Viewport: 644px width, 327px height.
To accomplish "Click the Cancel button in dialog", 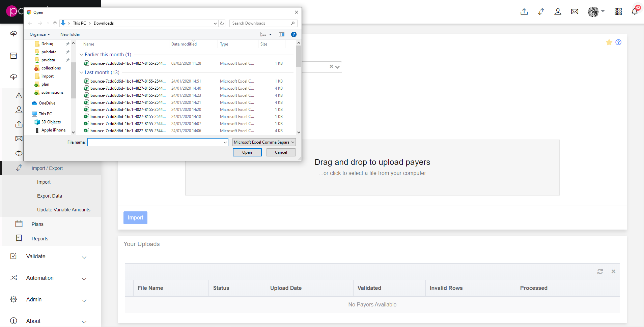I will (x=281, y=152).
